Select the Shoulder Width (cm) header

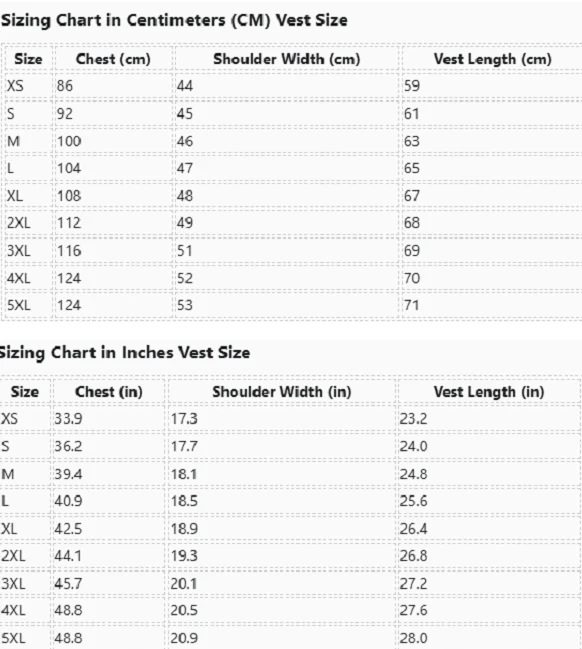click(286, 59)
